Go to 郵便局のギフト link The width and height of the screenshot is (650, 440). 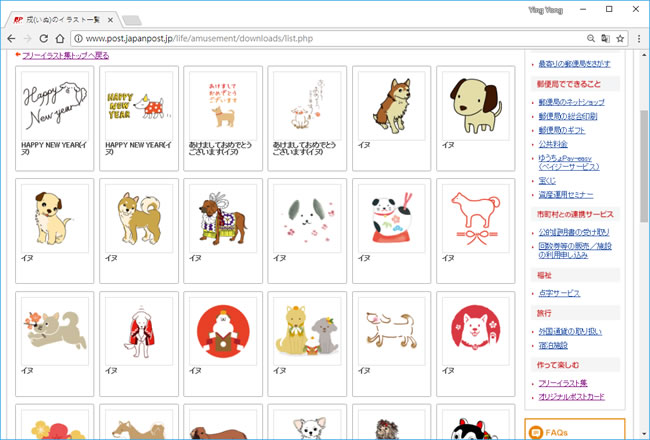pyautogui.click(x=562, y=130)
